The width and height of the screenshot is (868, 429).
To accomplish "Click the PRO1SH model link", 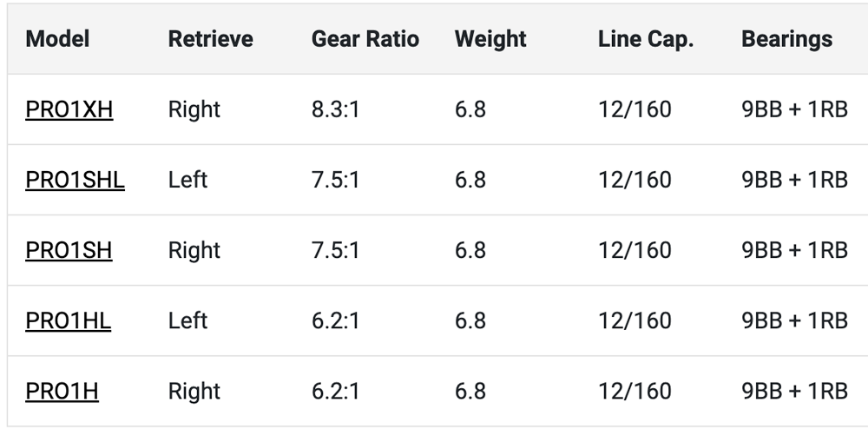I will (x=69, y=250).
